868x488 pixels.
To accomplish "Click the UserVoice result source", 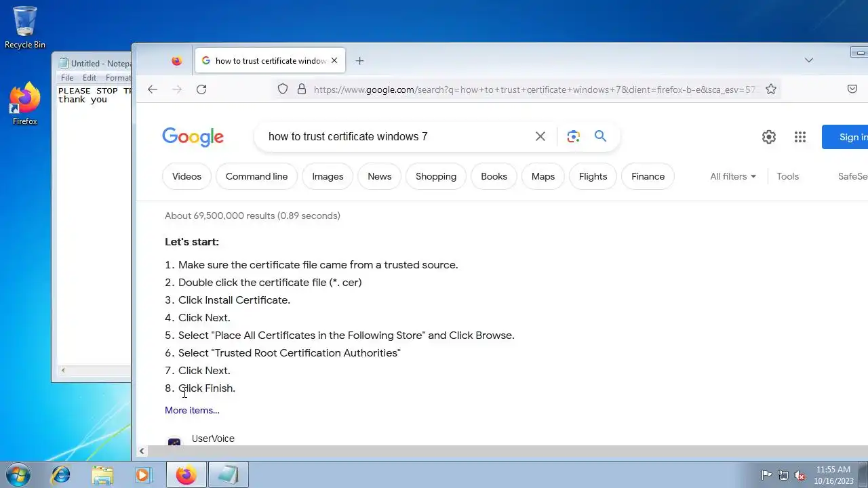I will (213, 439).
